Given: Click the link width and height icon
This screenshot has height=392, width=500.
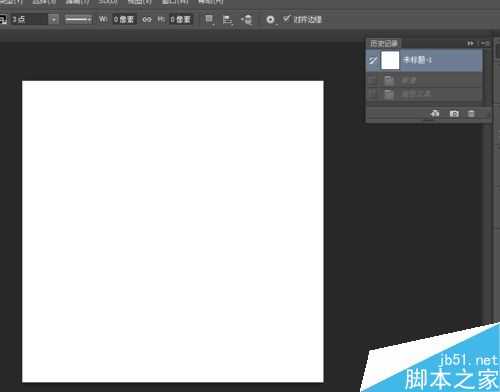Looking at the screenshot, I should point(147,20).
